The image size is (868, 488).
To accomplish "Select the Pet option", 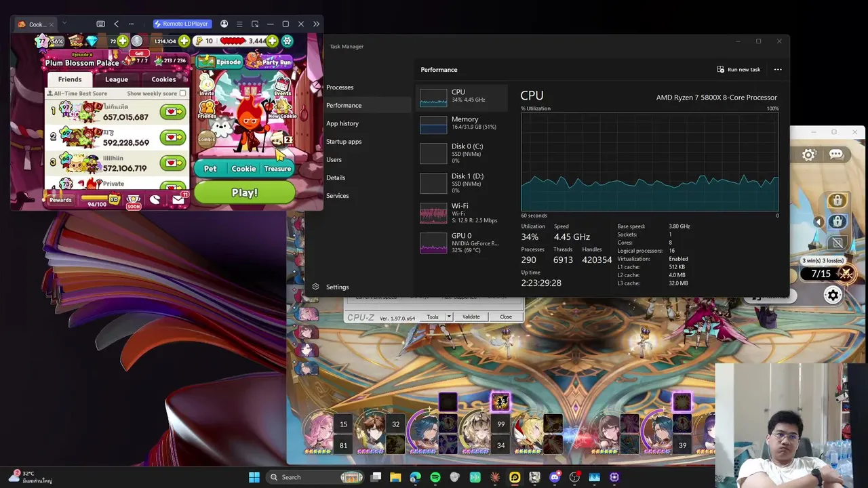I will coord(210,169).
